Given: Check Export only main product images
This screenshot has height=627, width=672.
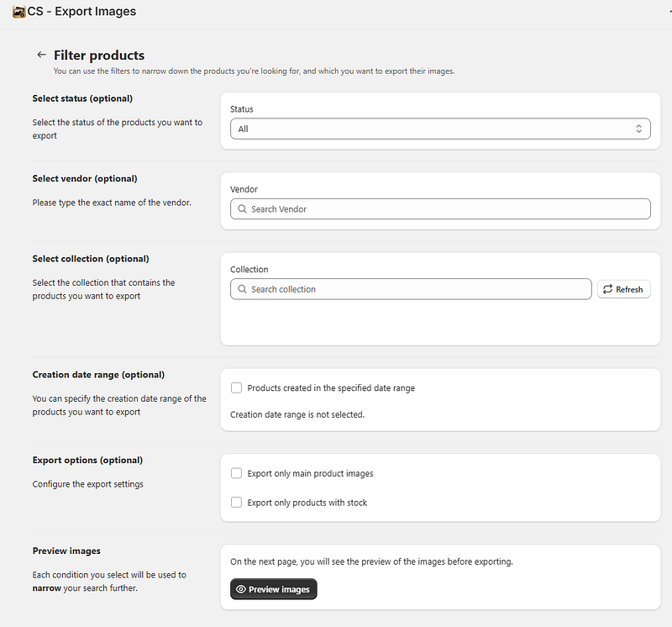Looking at the screenshot, I should (x=237, y=474).
